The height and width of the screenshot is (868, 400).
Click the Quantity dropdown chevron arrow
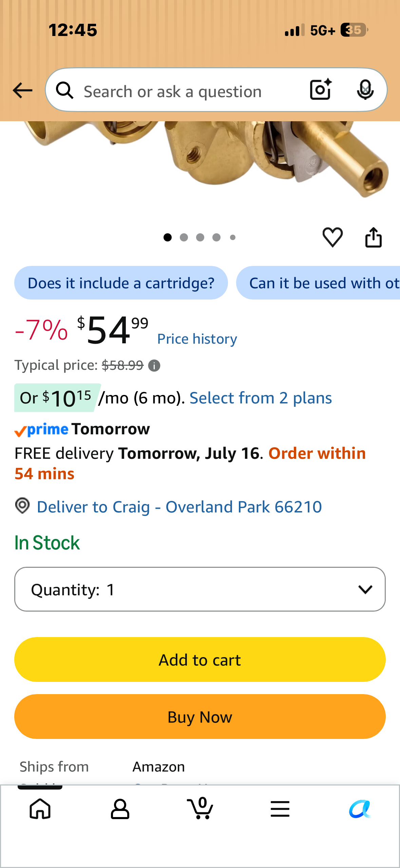point(365,590)
